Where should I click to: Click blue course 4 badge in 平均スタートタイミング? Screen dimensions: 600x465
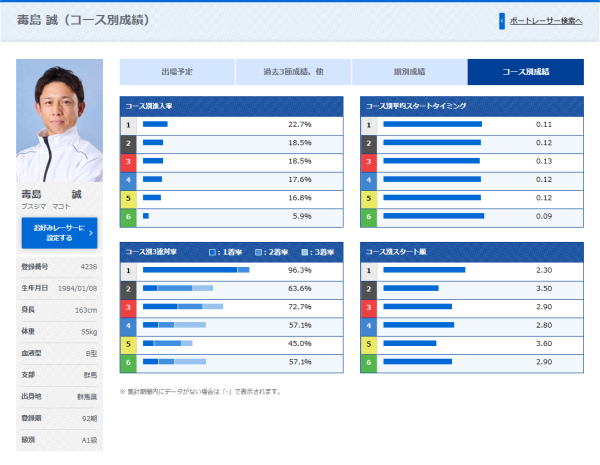click(x=369, y=180)
